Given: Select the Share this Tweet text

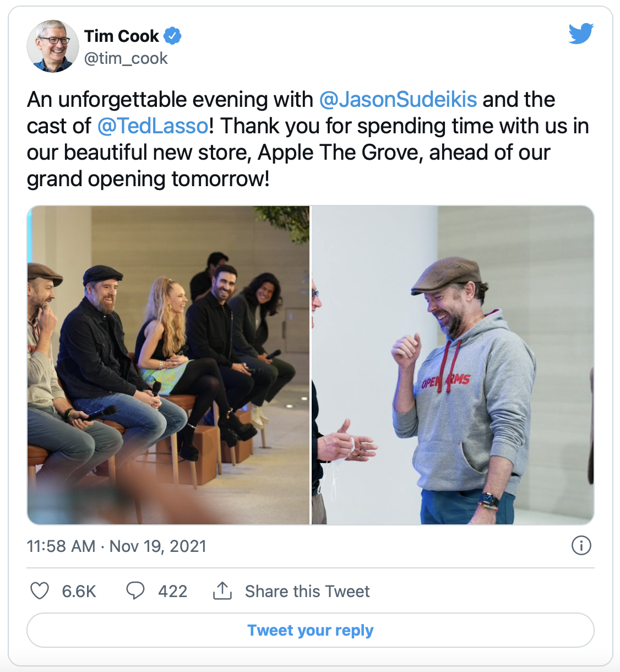Looking at the screenshot, I should click(x=307, y=591).
